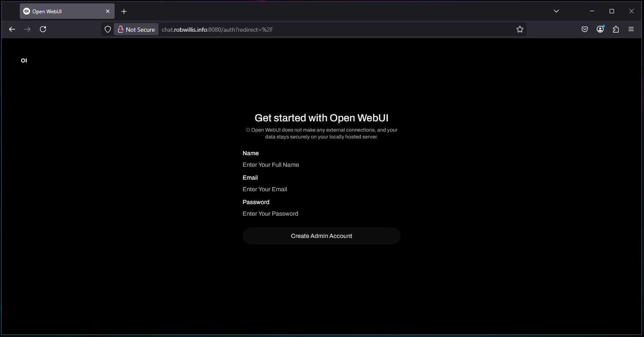
Task: Click the greyed forward navigation arrow
Action: click(x=27, y=29)
